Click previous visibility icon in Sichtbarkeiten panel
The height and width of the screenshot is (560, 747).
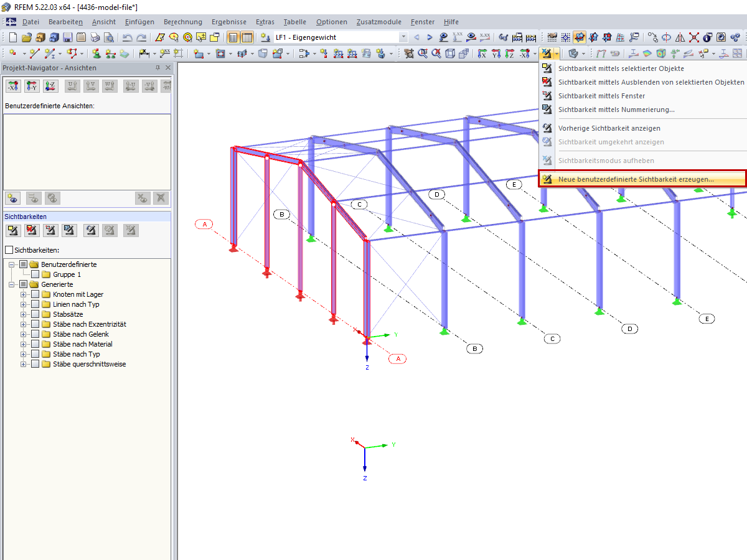point(91,230)
